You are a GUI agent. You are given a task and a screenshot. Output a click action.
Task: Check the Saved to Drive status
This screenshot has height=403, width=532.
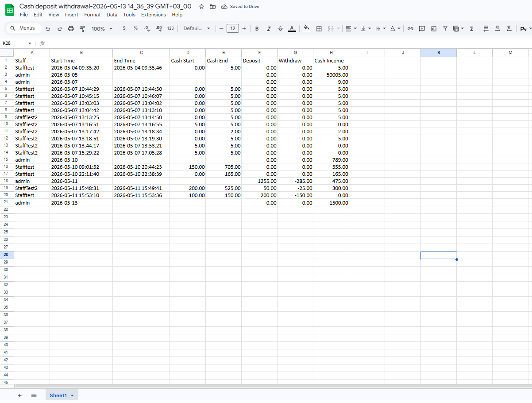(240, 7)
